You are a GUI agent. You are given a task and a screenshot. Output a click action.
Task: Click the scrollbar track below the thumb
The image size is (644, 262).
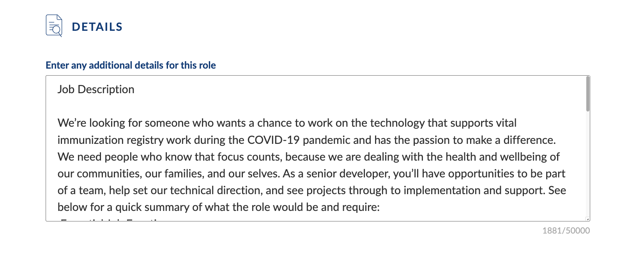pos(588,164)
